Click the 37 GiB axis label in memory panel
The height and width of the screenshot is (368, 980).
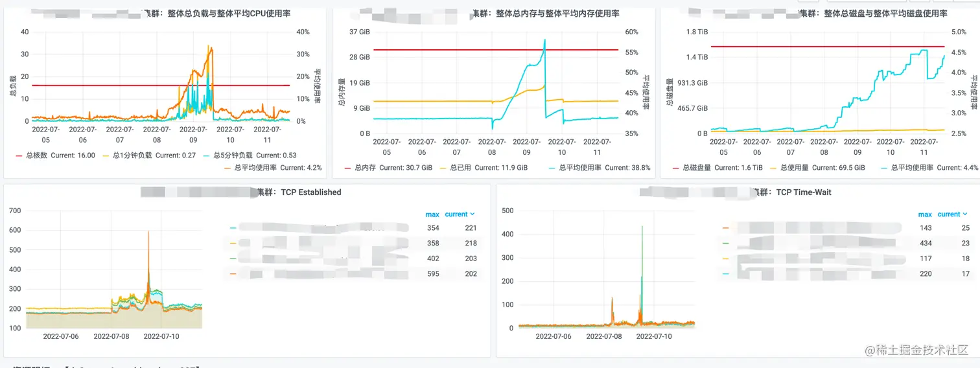[x=360, y=32]
